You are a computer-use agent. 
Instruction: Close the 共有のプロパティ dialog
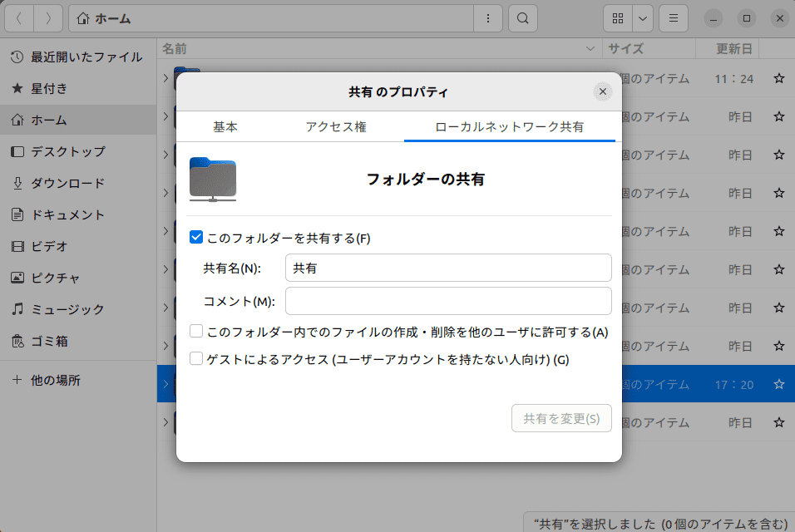(602, 91)
